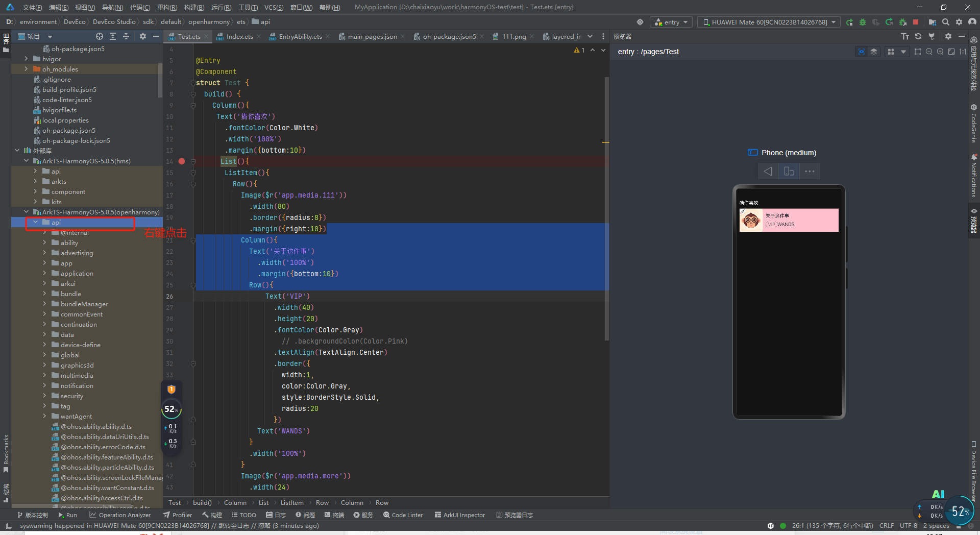980x535 pixels.
Task: Open the HUAWEI Mate 60 device dropdown
Action: pyautogui.click(x=769, y=22)
